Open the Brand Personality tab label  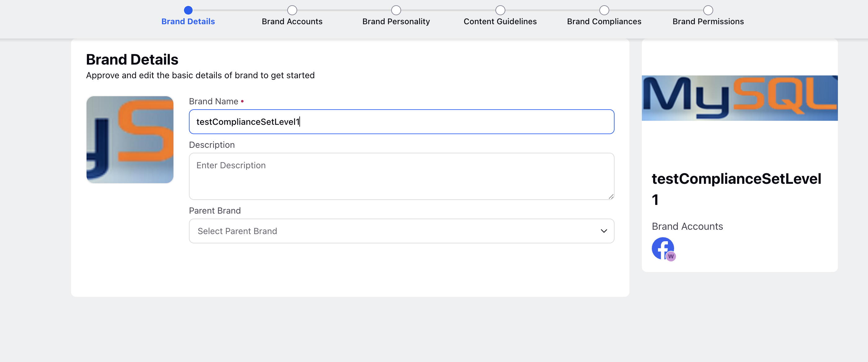tap(396, 22)
